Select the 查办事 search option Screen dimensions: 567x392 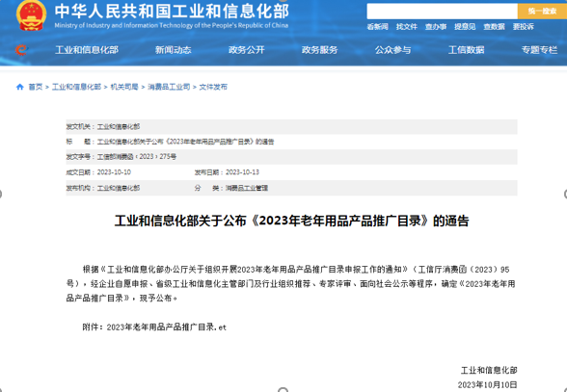(x=436, y=27)
